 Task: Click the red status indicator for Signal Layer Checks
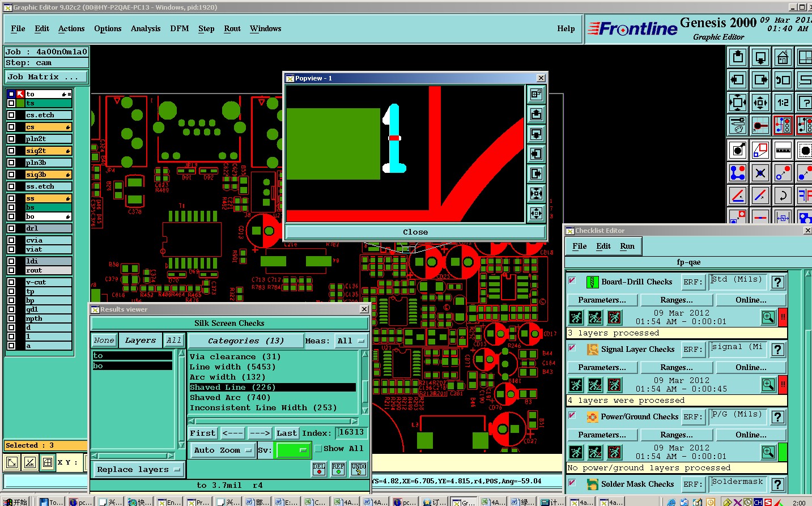tap(783, 384)
